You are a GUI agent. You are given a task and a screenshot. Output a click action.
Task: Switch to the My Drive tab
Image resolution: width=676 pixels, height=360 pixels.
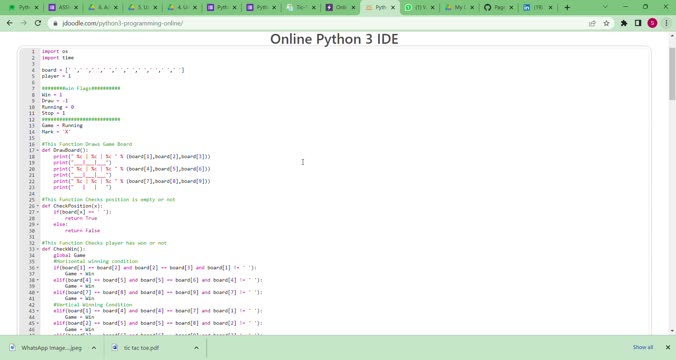pyautogui.click(x=458, y=7)
